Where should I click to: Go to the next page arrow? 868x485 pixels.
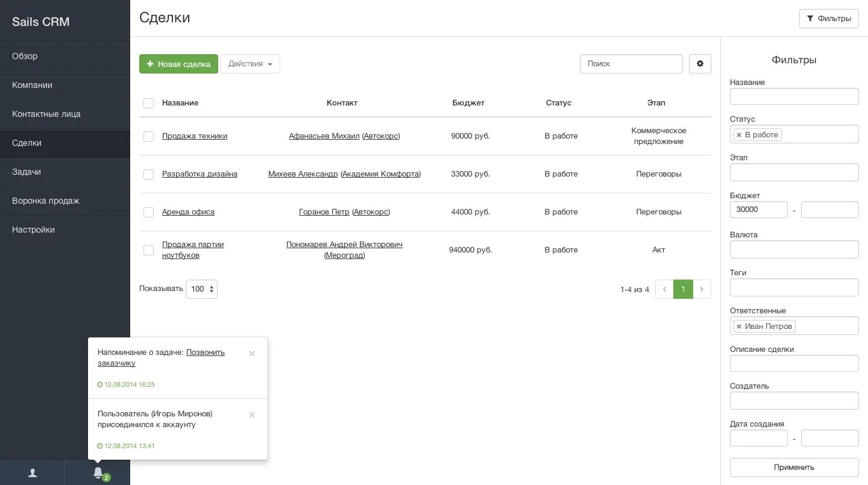[x=702, y=289]
